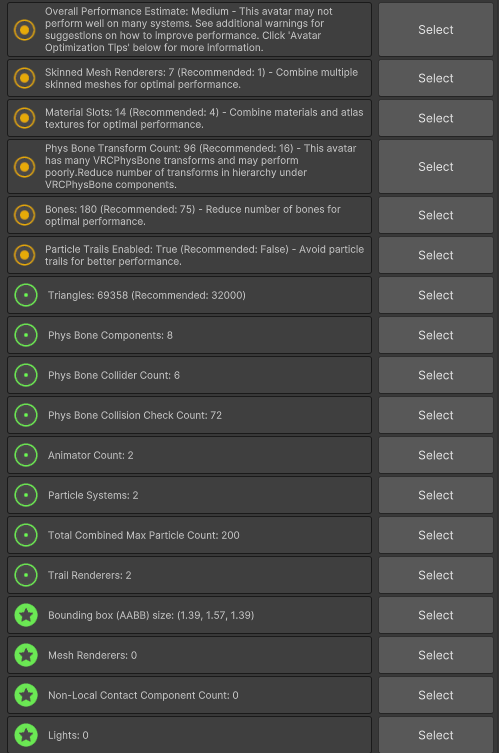Click Select for Phys Bone Collision Check Count
The width and height of the screenshot is (499, 753).
[x=436, y=415]
